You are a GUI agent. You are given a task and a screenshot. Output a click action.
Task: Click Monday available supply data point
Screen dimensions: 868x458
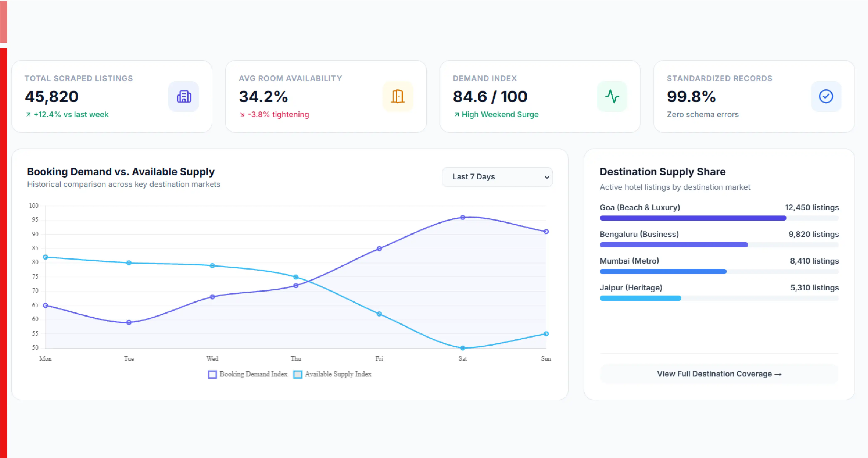(46, 257)
